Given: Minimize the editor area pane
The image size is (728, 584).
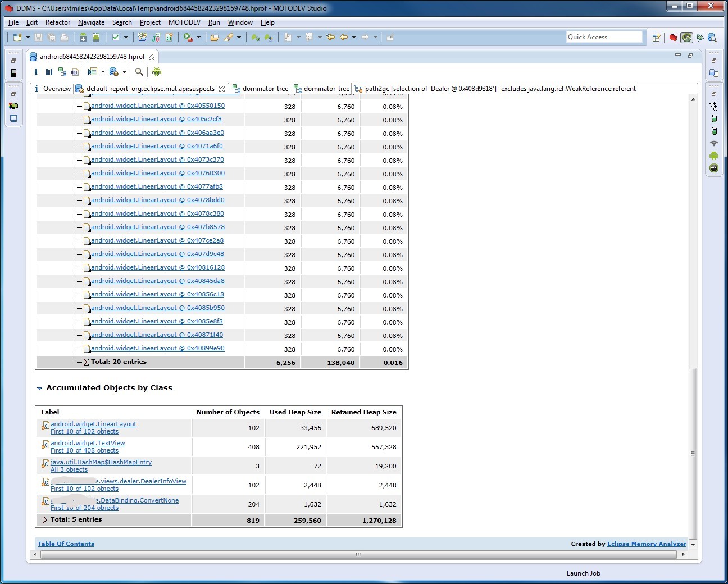Looking at the screenshot, I should click(678, 55).
